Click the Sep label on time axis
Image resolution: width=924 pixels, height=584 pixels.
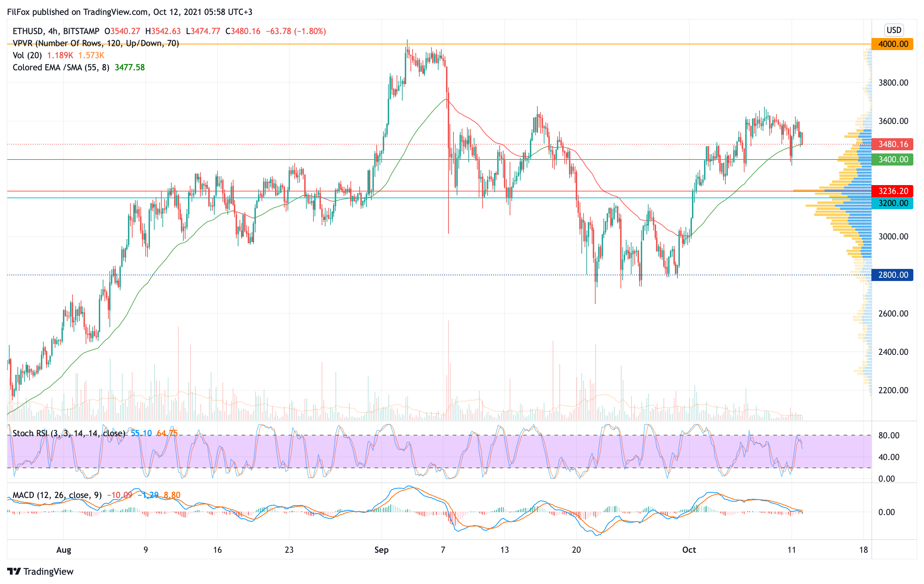click(381, 550)
